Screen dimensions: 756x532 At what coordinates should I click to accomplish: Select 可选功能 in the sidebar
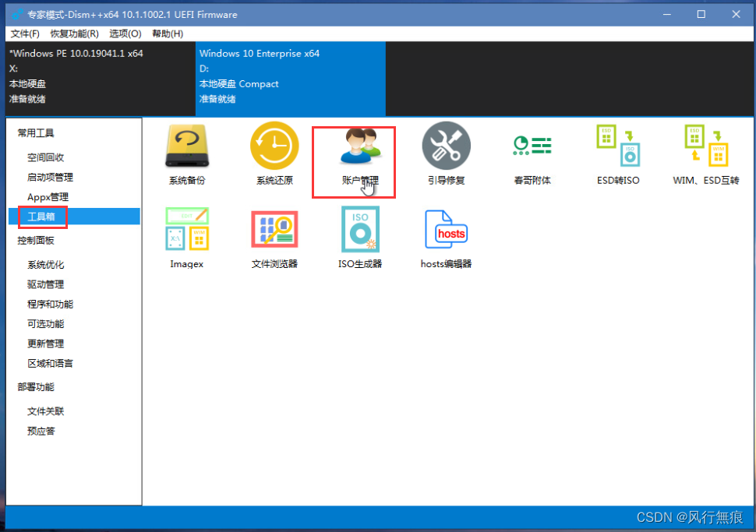[x=46, y=324]
